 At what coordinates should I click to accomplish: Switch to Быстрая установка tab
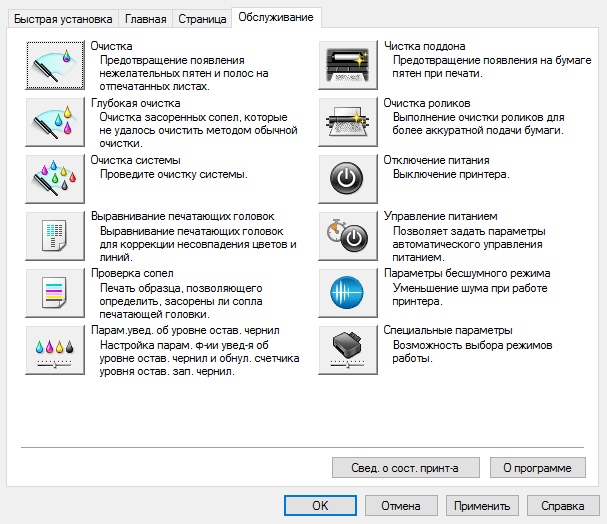click(63, 19)
